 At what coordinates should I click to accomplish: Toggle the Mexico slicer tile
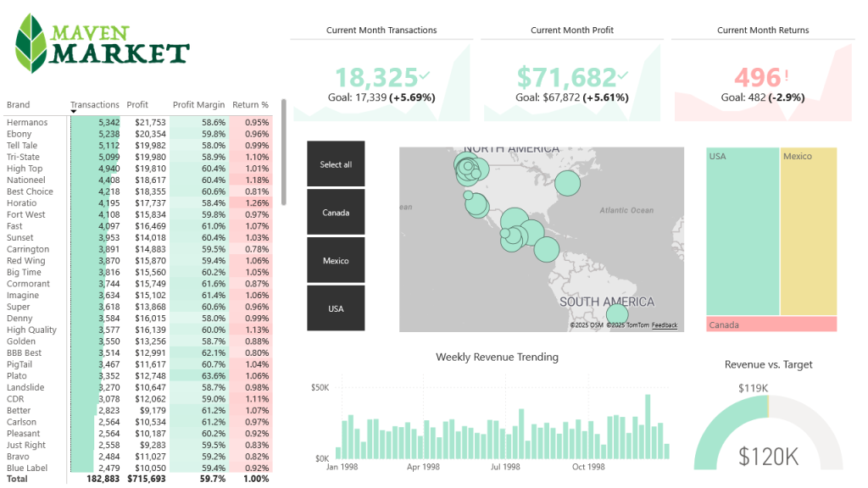(336, 261)
